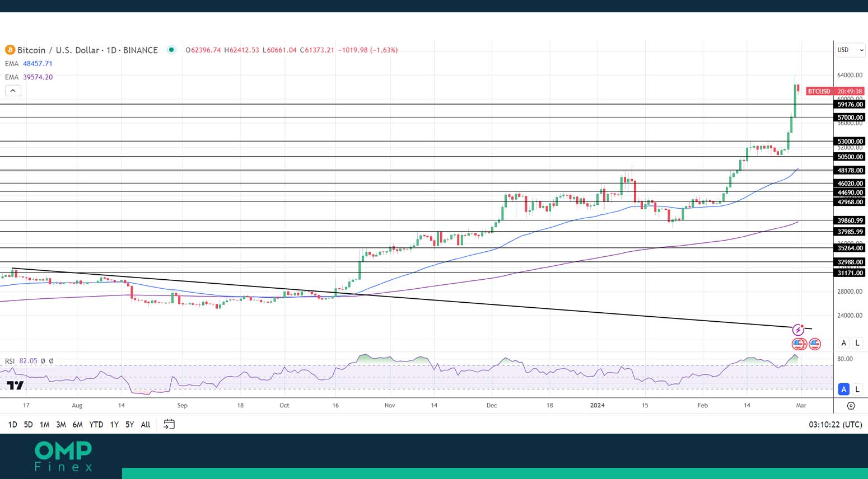The height and width of the screenshot is (479, 868).
Task: Select the 5D time range
Action: 28,425
